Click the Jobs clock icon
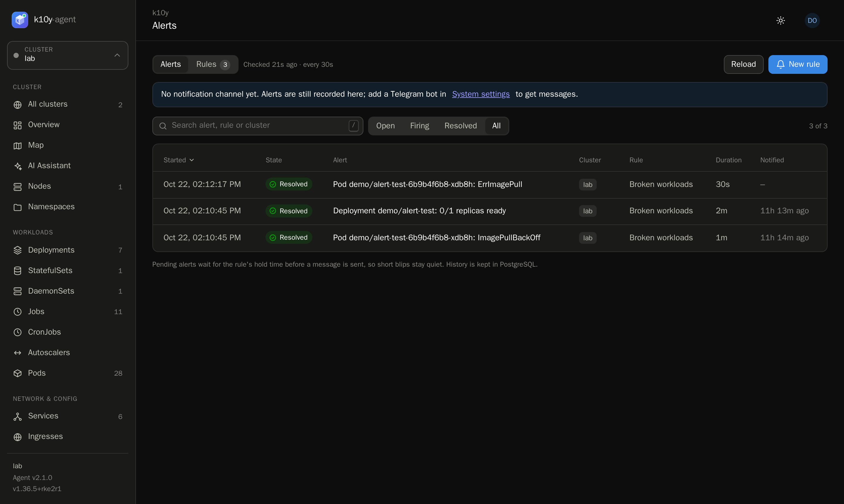The width and height of the screenshot is (844, 504). pos(18,312)
